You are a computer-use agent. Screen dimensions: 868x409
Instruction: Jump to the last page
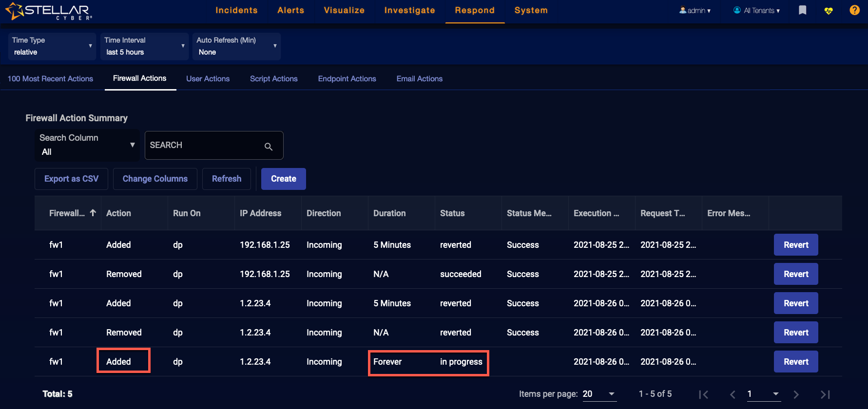tap(825, 394)
